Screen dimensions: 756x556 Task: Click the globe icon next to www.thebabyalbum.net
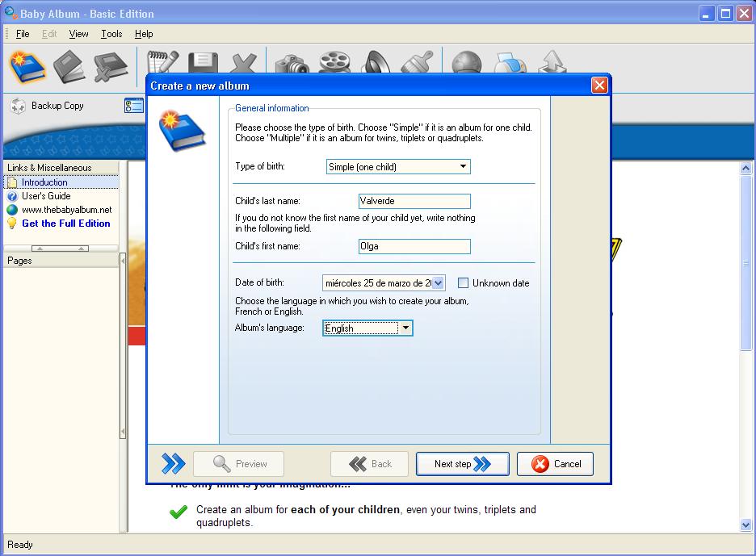[12, 210]
